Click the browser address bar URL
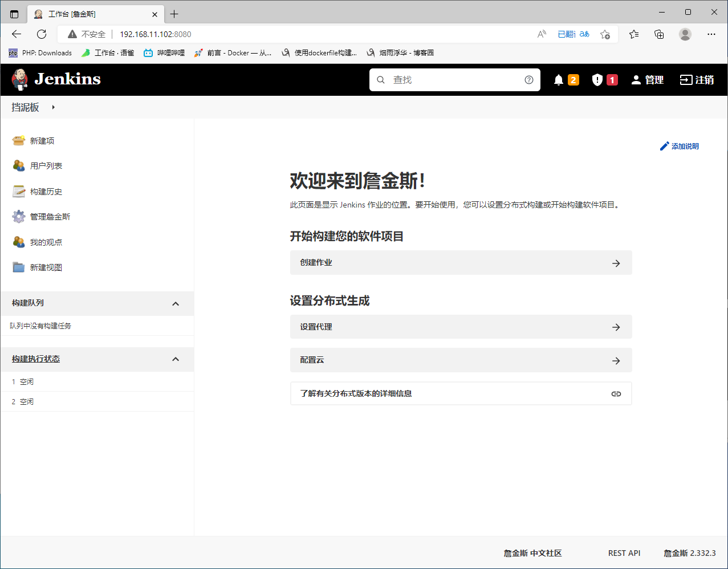This screenshot has width=728, height=569. coord(155,34)
